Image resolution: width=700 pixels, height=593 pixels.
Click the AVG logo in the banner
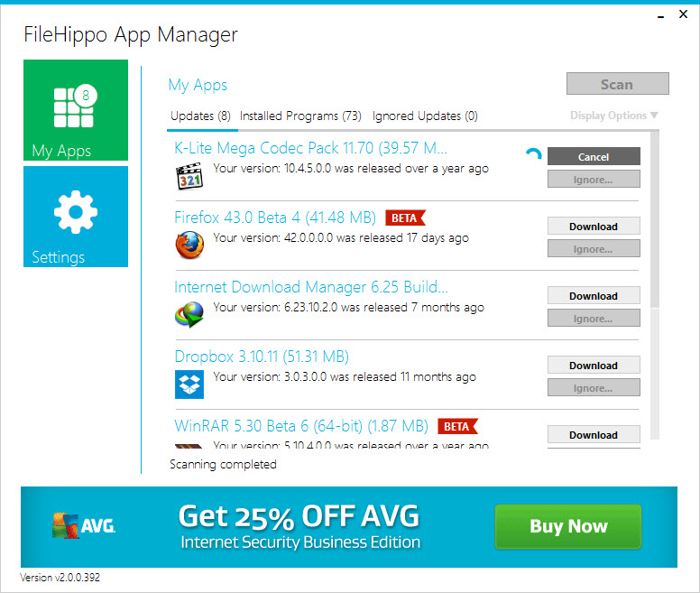tap(84, 525)
